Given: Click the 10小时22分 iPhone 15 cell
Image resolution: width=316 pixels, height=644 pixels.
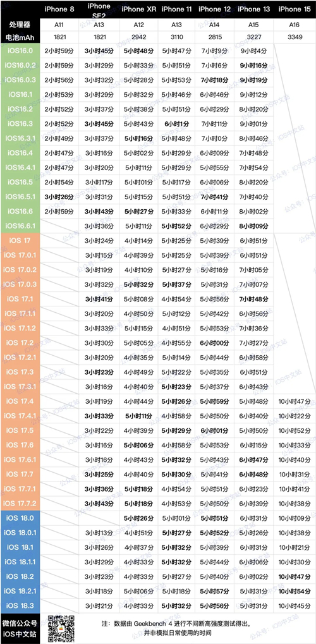Looking at the screenshot, I should tap(295, 416).
